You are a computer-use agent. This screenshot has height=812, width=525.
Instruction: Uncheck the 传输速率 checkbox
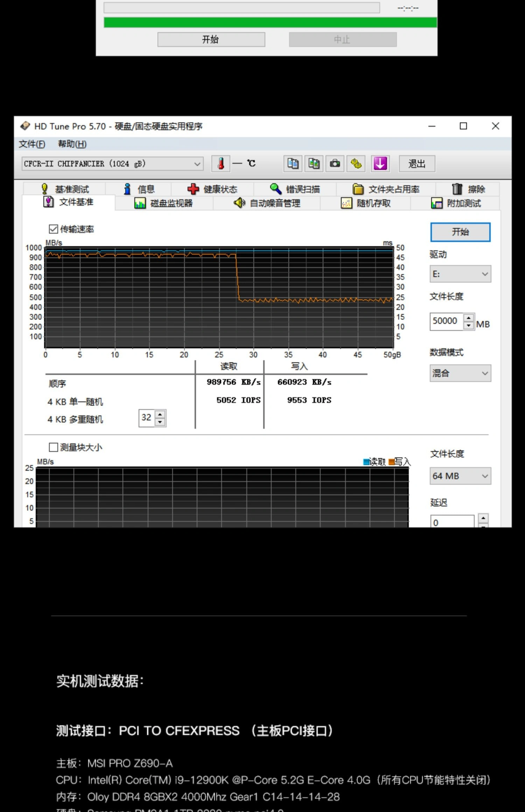(53, 229)
